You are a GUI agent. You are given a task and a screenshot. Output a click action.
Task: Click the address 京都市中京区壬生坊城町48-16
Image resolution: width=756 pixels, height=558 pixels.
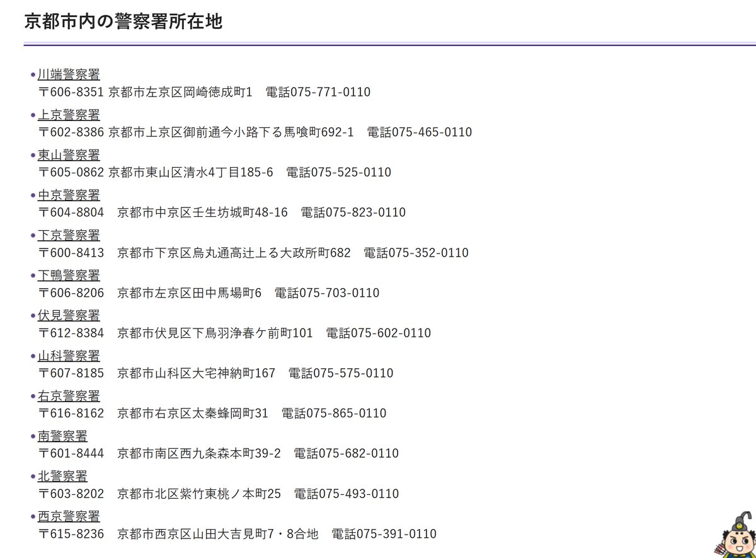[x=202, y=212]
